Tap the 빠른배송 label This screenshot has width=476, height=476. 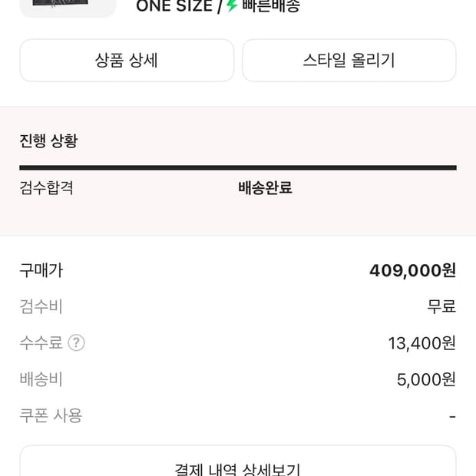pyautogui.click(x=271, y=6)
